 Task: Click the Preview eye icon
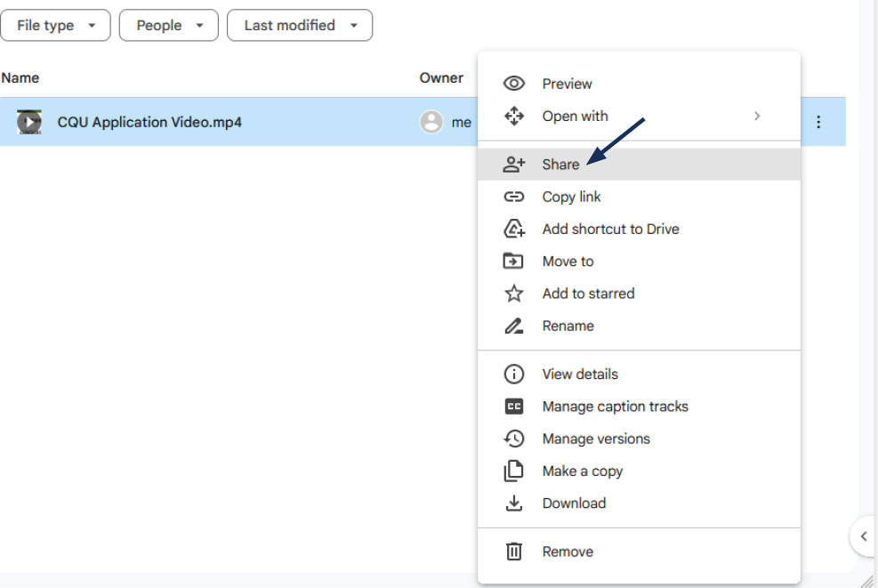point(514,84)
